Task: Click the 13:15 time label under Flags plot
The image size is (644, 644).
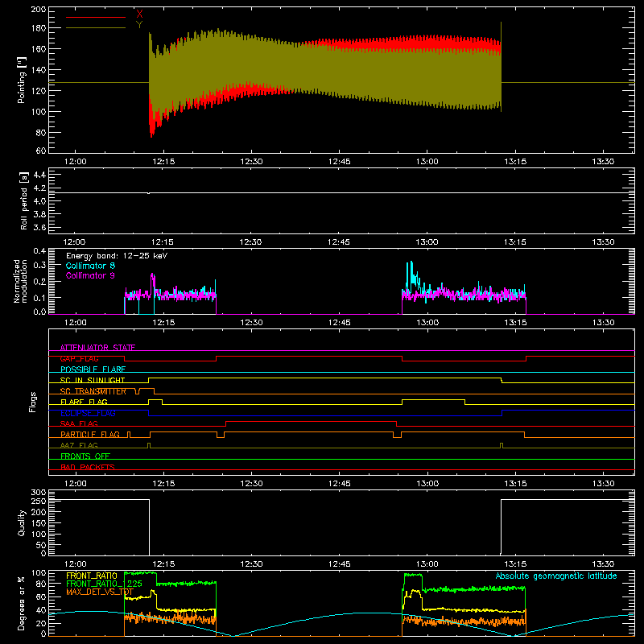Action: point(515,484)
